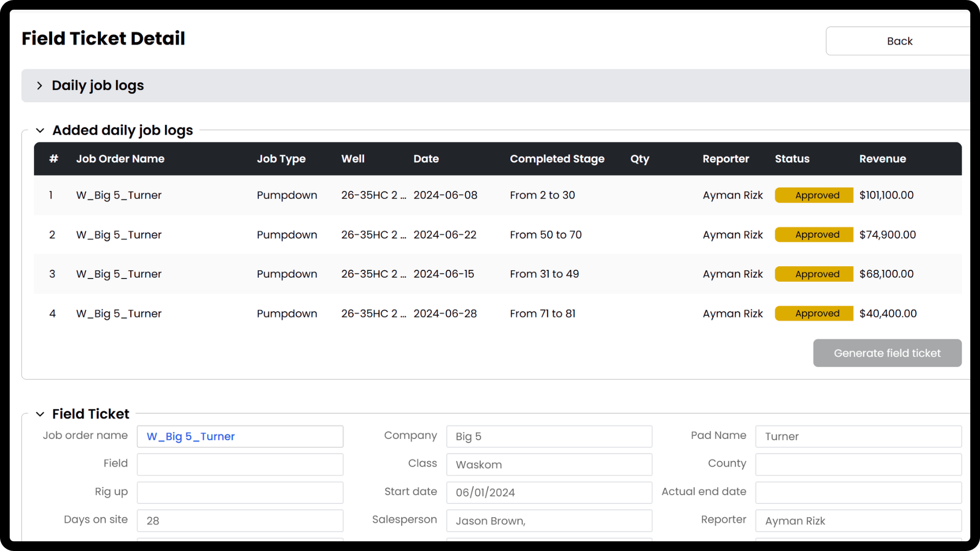Click the County input field
This screenshot has width=980, height=551.
(x=858, y=465)
